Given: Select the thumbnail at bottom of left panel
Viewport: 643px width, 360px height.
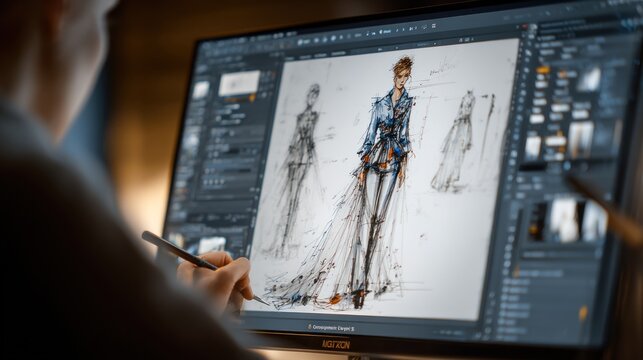Looking at the screenshot, I should [x=211, y=245].
